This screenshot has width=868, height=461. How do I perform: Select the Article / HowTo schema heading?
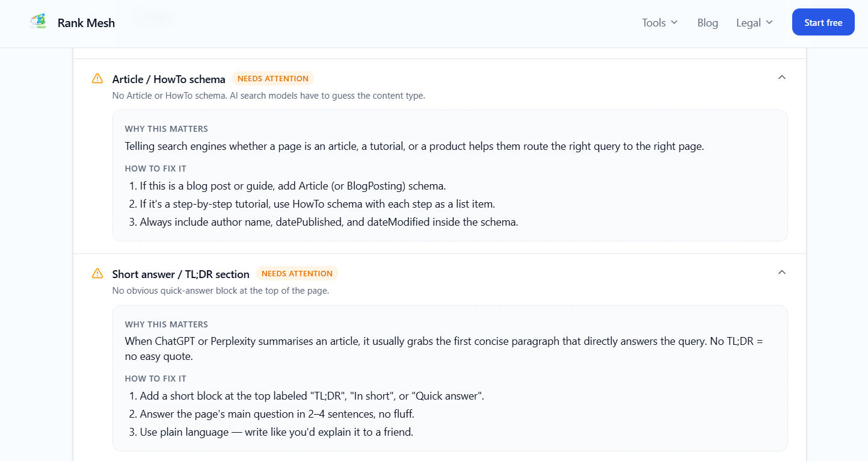tap(168, 79)
